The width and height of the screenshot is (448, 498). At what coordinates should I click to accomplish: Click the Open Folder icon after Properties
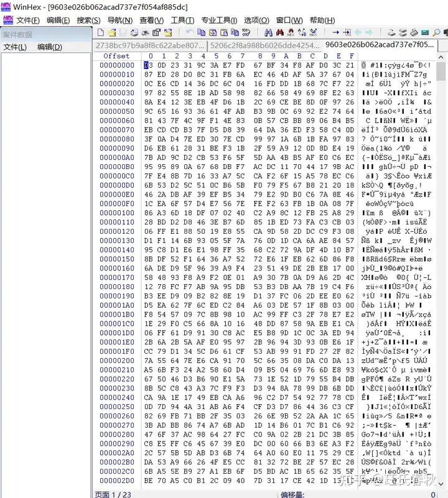click(167, 32)
